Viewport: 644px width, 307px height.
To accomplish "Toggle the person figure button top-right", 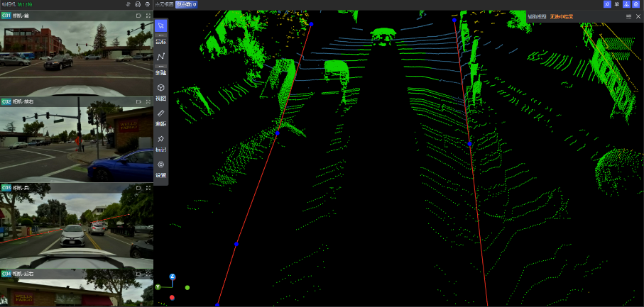I will click(x=626, y=4).
